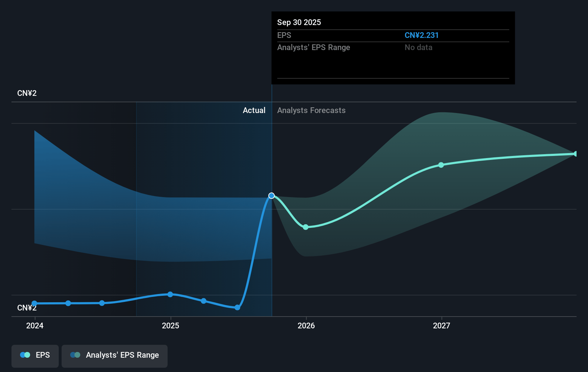The height and width of the screenshot is (372, 588).
Task: Click the 2024 x-axis label
Action: click(x=35, y=325)
